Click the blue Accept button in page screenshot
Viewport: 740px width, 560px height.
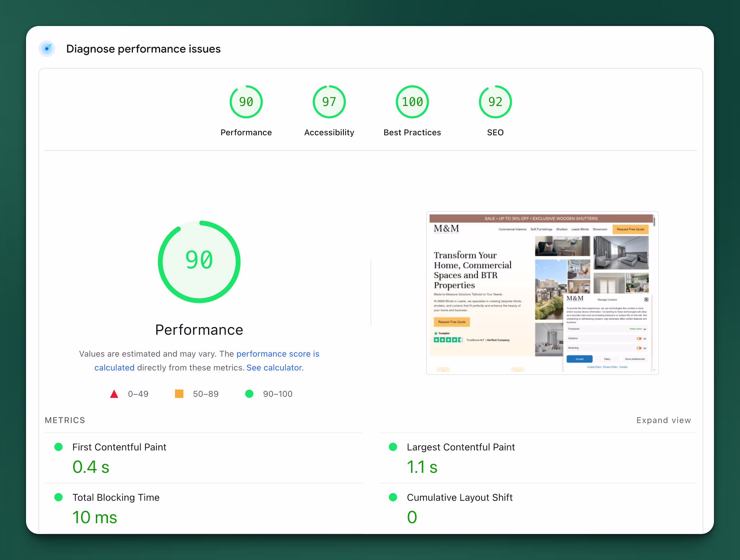579,359
